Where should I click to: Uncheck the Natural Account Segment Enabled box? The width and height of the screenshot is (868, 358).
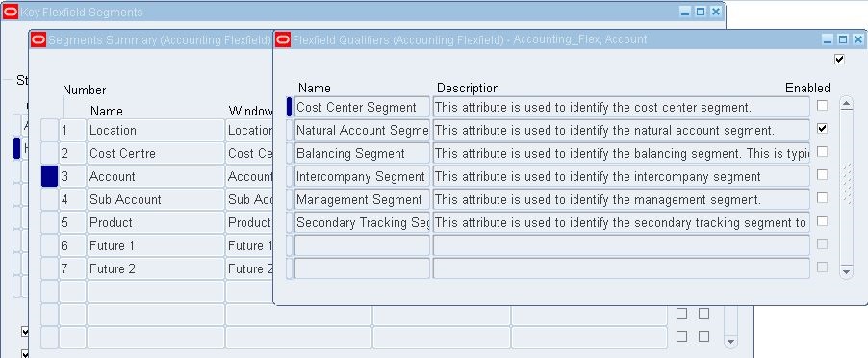(x=823, y=128)
